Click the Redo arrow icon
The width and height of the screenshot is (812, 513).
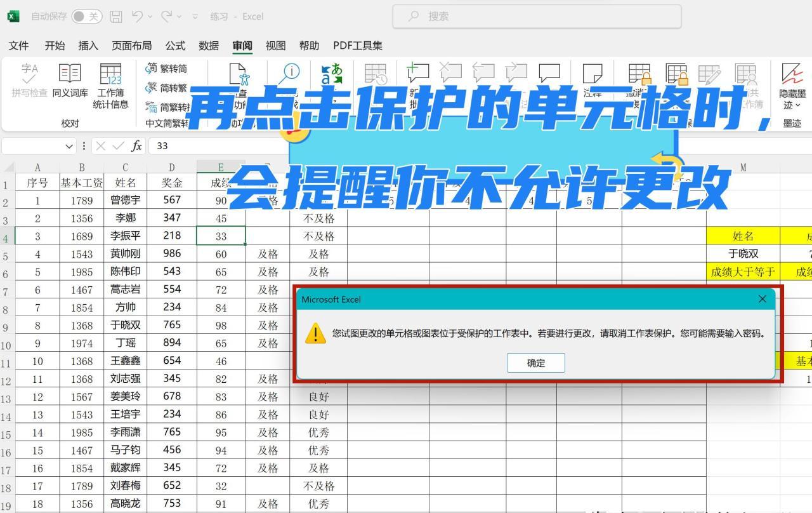(x=167, y=17)
